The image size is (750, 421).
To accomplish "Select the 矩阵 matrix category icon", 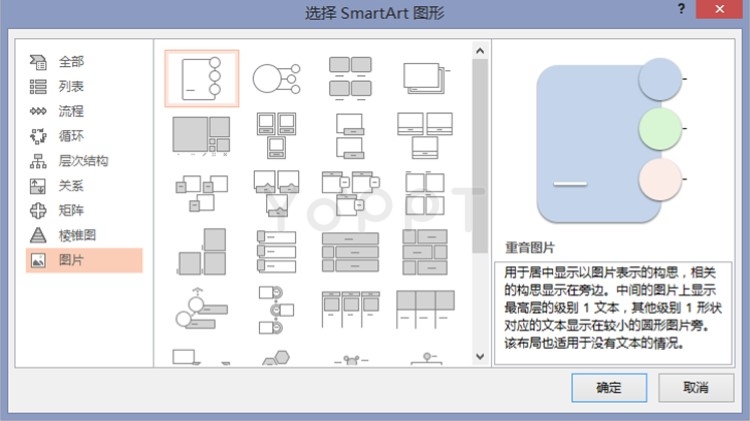I will point(38,210).
